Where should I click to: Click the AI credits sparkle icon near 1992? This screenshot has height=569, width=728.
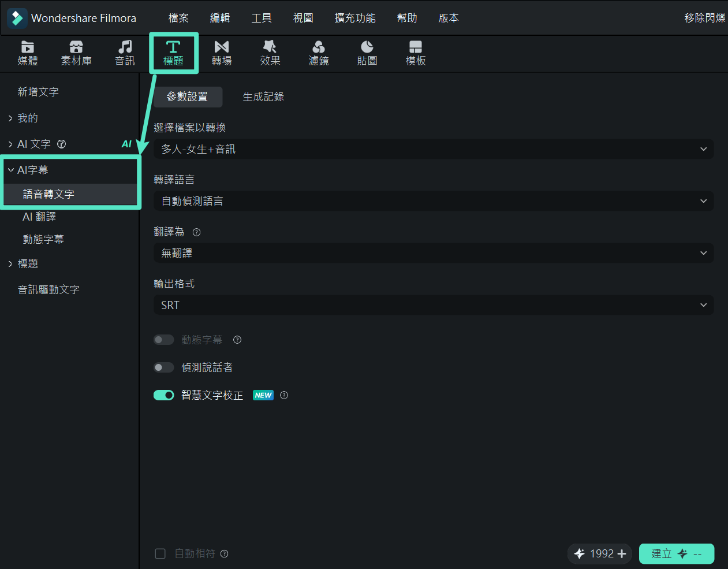click(x=580, y=553)
